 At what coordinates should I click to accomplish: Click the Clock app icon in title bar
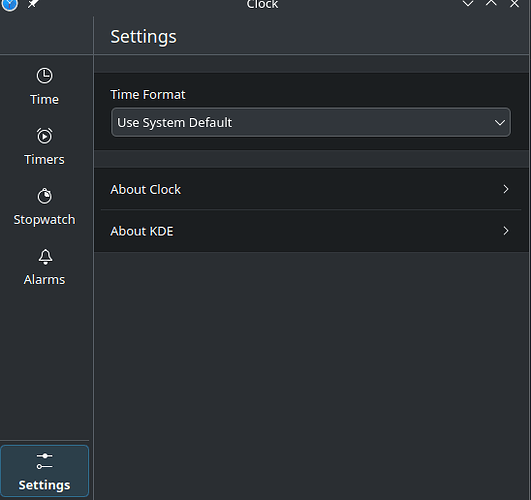9,4
